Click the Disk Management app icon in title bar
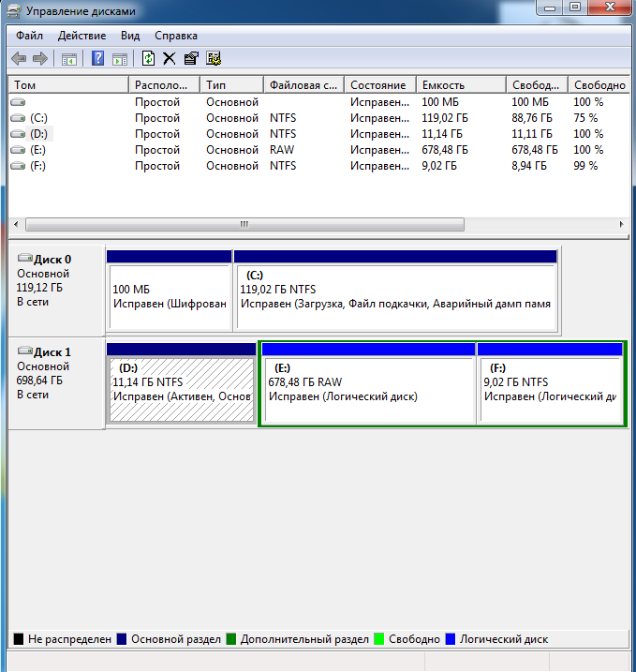Viewport: 636px width, 672px height. [x=13, y=11]
